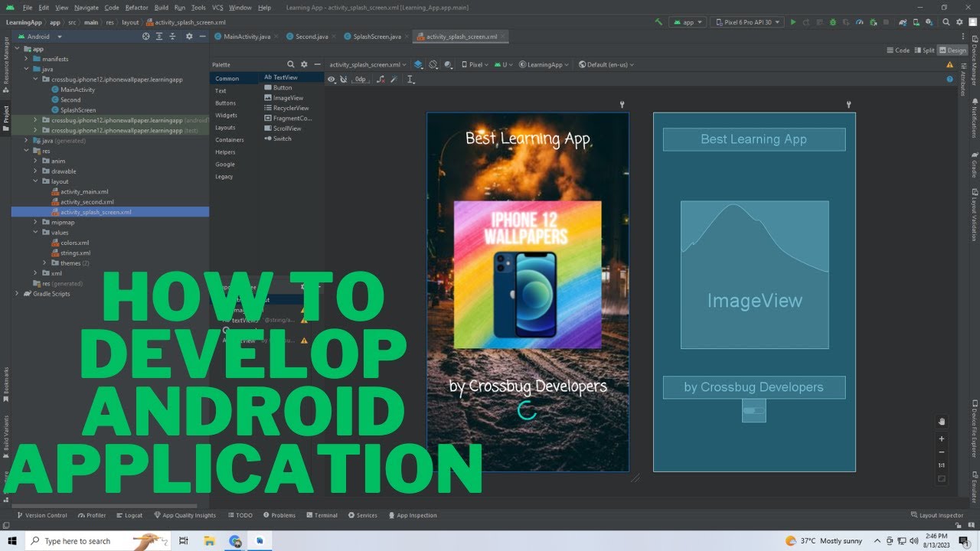The height and width of the screenshot is (551, 980).
Task: Select Buttons category in Palette
Action: point(226,103)
